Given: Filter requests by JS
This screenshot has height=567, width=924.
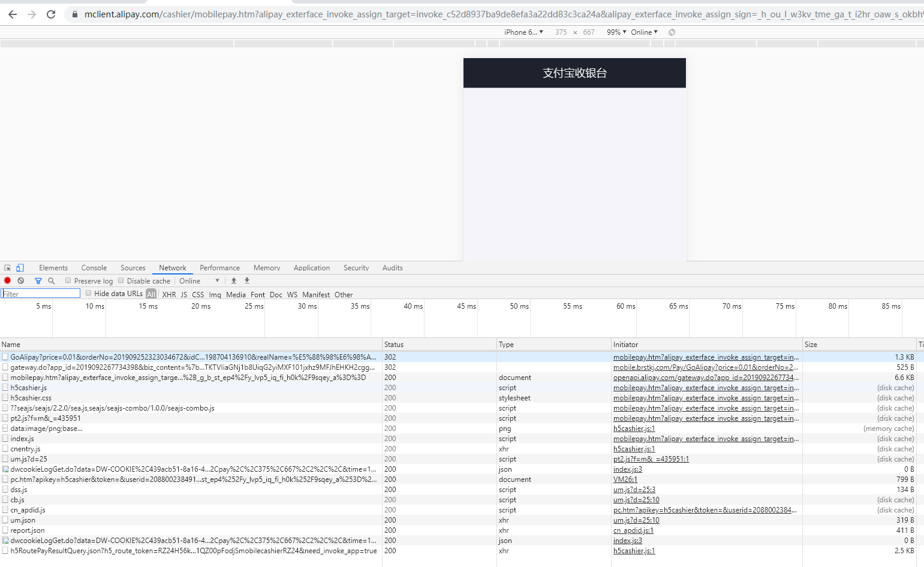Looking at the screenshot, I should point(184,295).
